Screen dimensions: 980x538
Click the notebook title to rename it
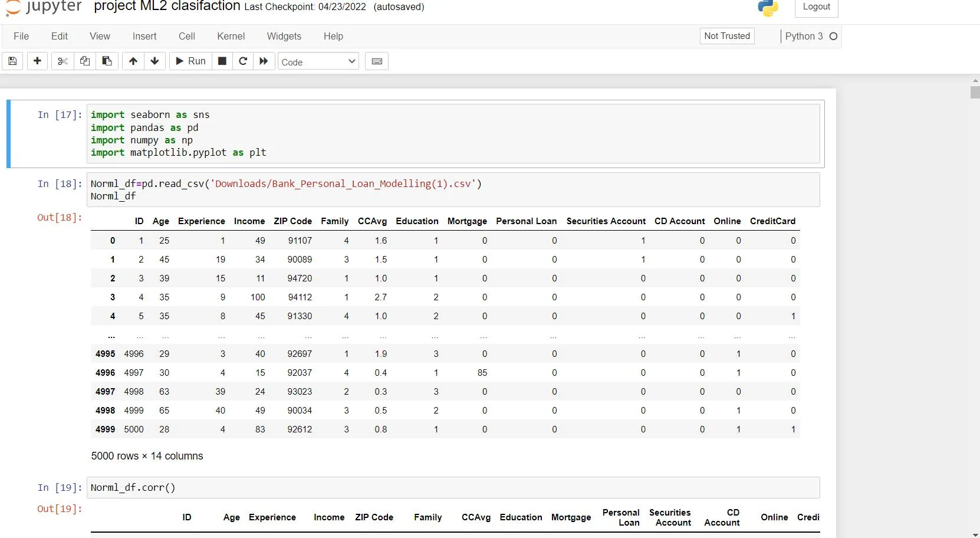point(167,6)
